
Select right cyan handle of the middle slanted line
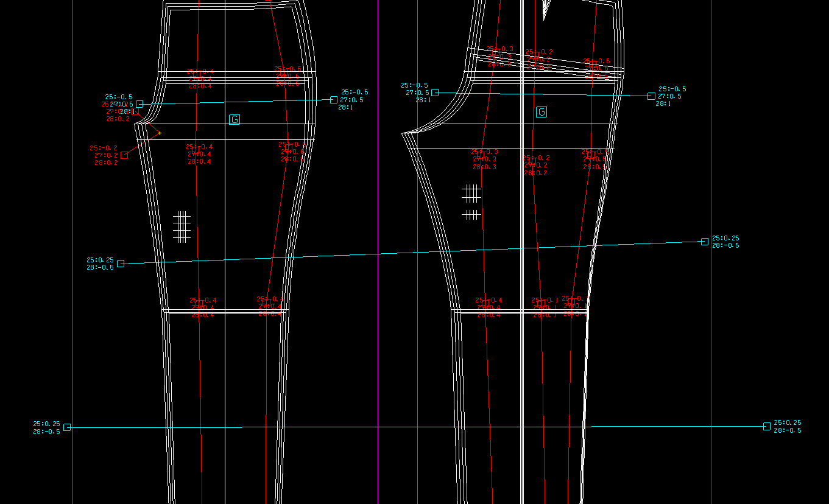pos(705,242)
